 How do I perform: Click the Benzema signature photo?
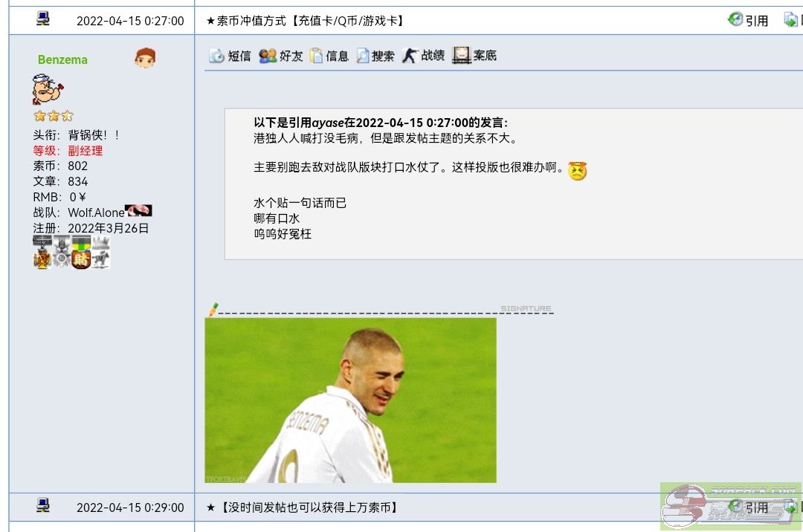(350, 400)
